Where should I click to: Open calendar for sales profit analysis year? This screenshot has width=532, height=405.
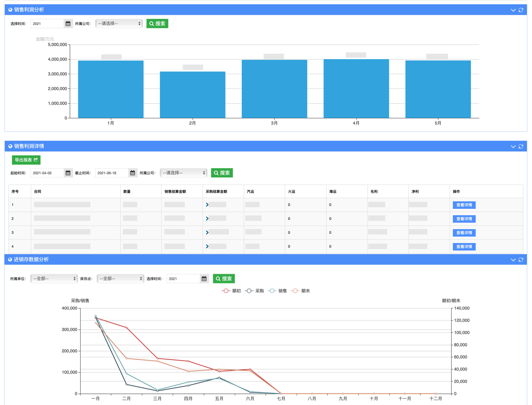(68, 23)
